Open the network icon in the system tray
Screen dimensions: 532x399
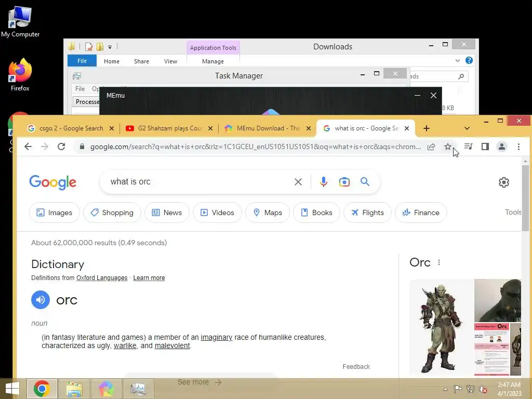(471, 389)
